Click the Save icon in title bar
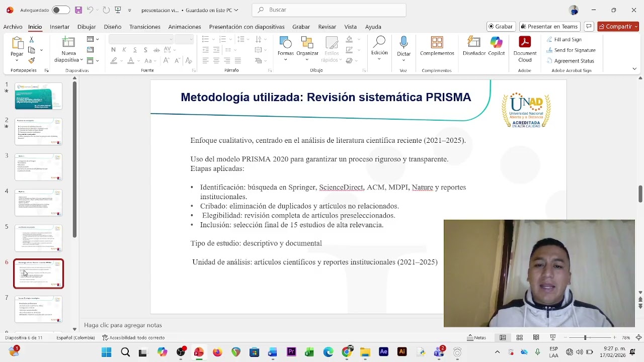Screen dimensions: 644x362 [78, 10]
